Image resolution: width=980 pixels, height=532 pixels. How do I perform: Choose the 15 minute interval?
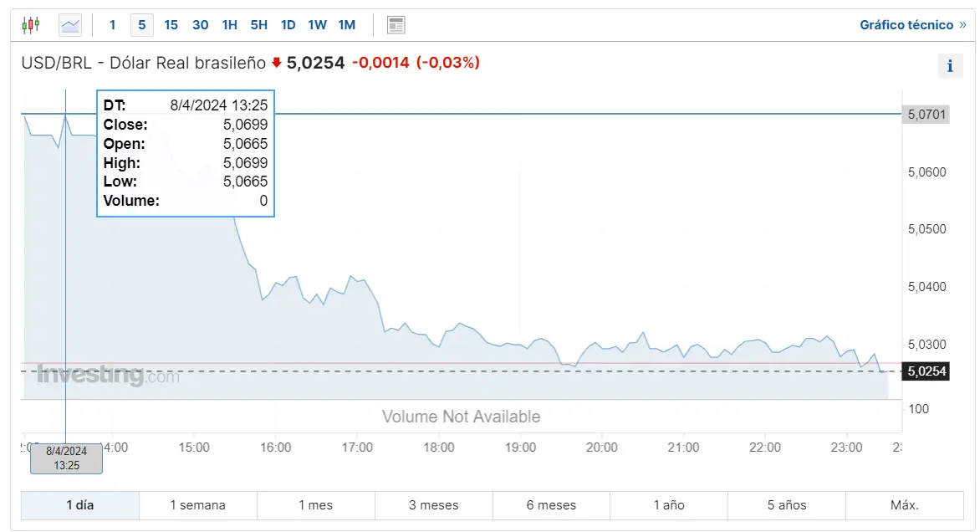171,25
